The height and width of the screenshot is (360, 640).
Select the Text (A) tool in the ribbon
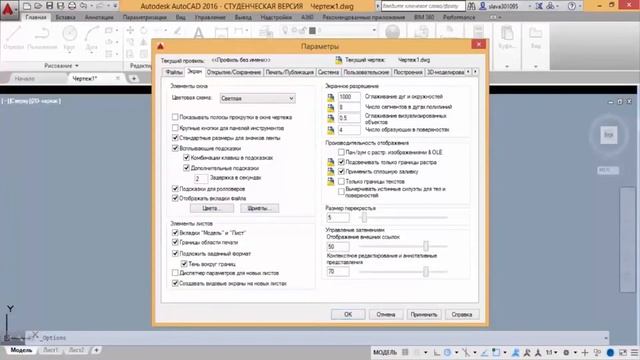(x=198, y=33)
